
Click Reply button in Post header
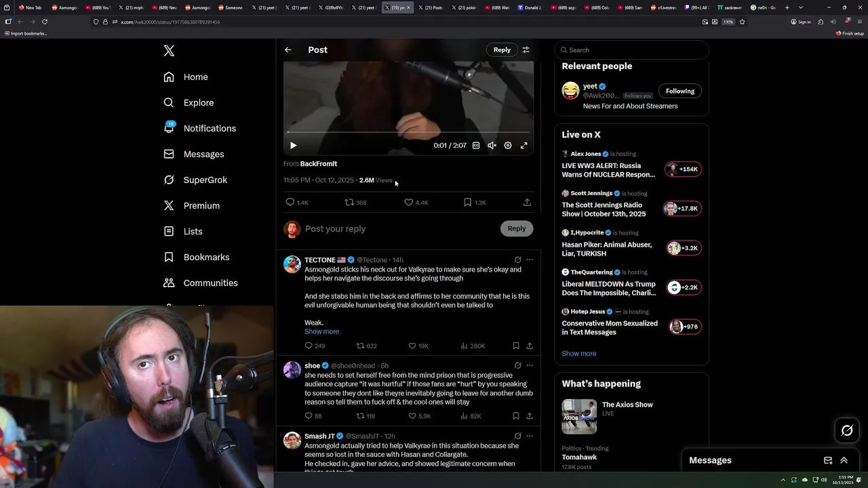click(502, 49)
